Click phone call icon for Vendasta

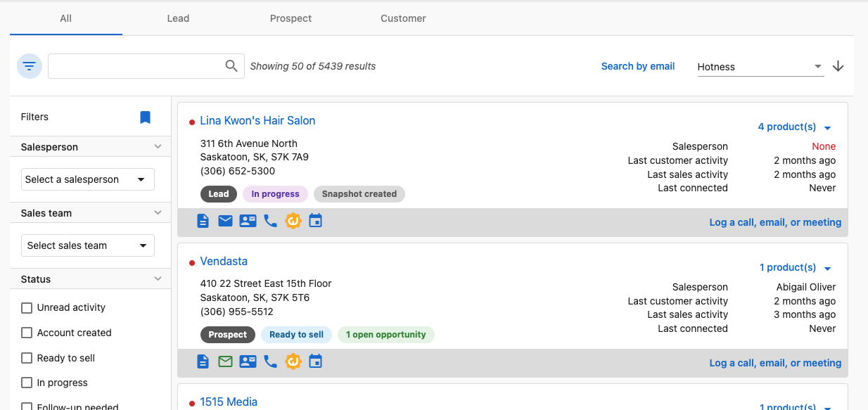[270, 362]
